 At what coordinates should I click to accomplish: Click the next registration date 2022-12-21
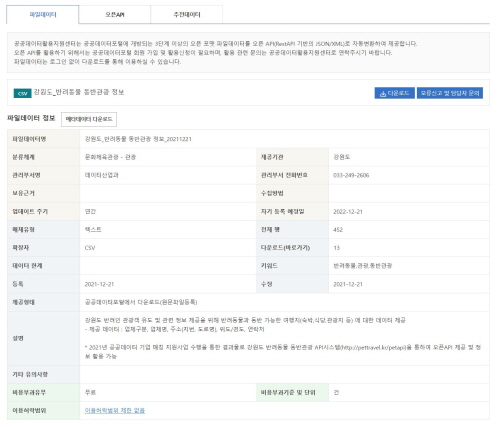click(348, 212)
